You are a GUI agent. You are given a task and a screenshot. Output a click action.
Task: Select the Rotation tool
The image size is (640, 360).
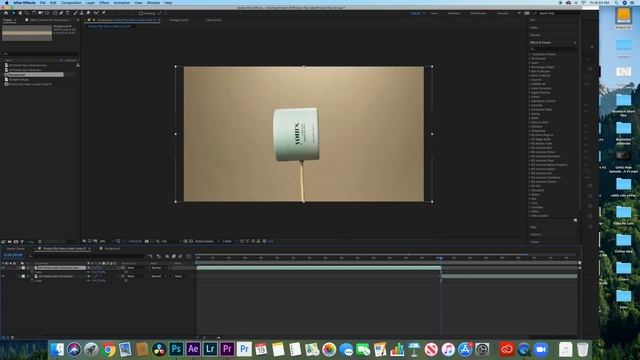click(x=33, y=13)
